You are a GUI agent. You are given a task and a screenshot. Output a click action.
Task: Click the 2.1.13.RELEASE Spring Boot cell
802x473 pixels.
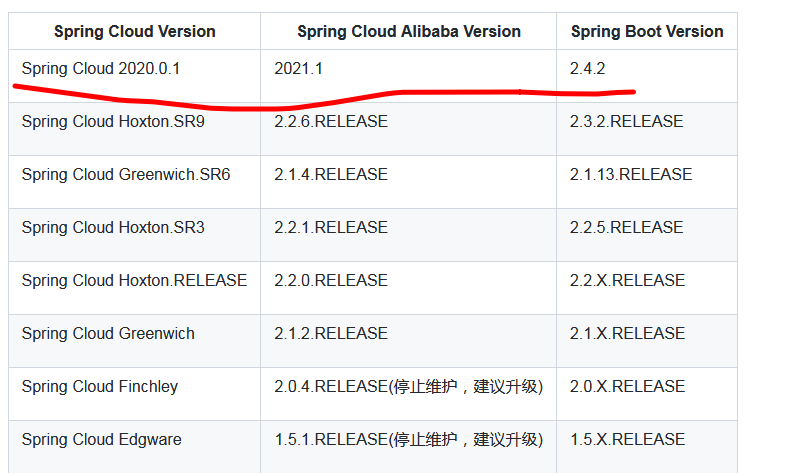[x=630, y=175]
